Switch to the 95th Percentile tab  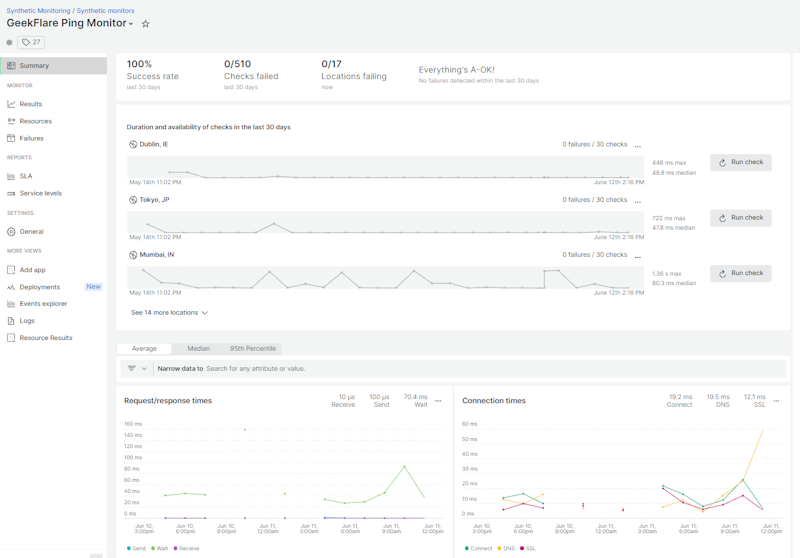click(x=253, y=349)
